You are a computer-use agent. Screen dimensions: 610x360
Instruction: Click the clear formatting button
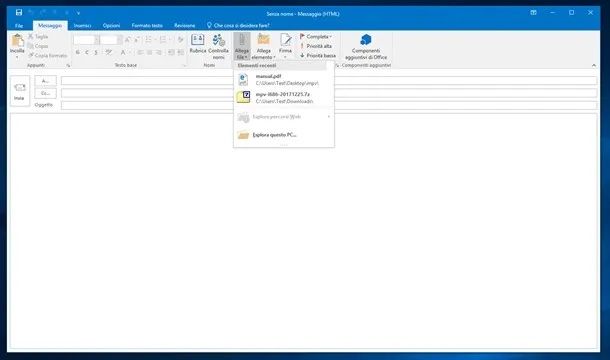pyautogui.click(x=180, y=39)
